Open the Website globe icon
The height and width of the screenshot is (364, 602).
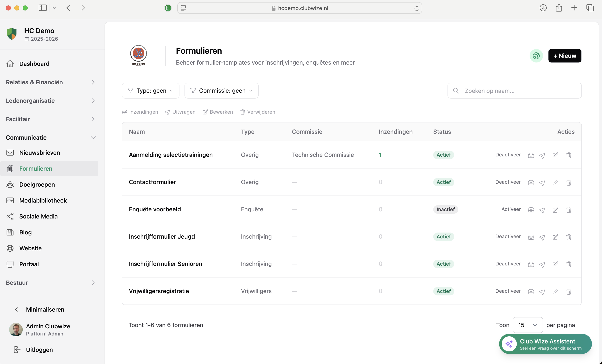click(x=10, y=248)
